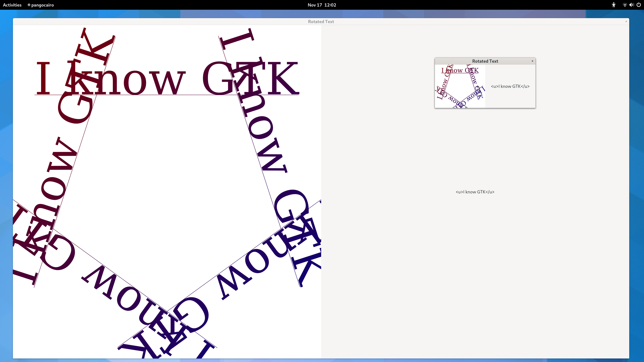Click the pangocairo app icon in top bar
The width and height of the screenshot is (644, 362).
click(x=29, y=5)
